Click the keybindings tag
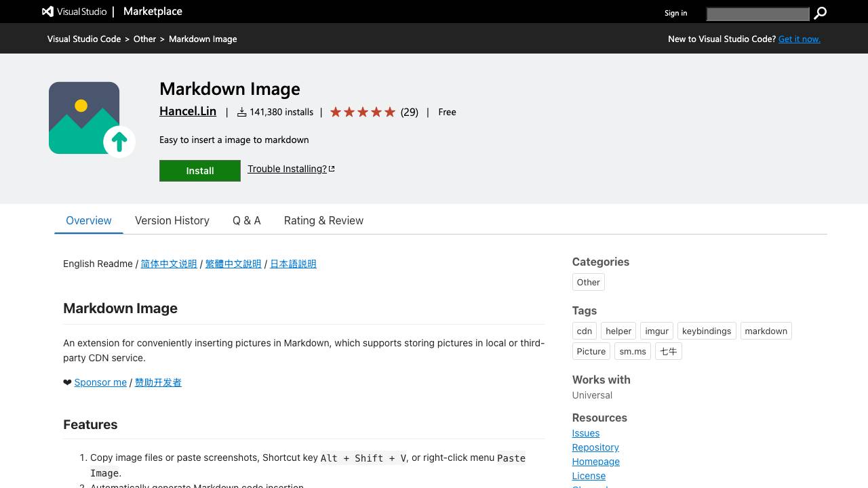 707,331
